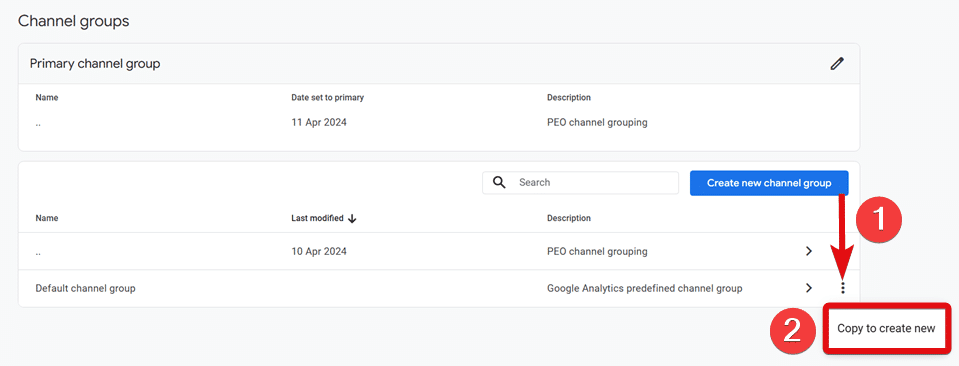This screenshot has width=959, height=366.
Task: Click PEO channel grouping in the 10 Apr row
Action: tap(597, 252)
